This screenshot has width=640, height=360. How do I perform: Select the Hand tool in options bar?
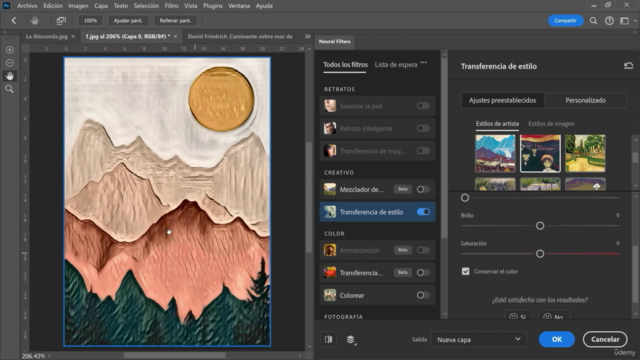coord(35,20)
